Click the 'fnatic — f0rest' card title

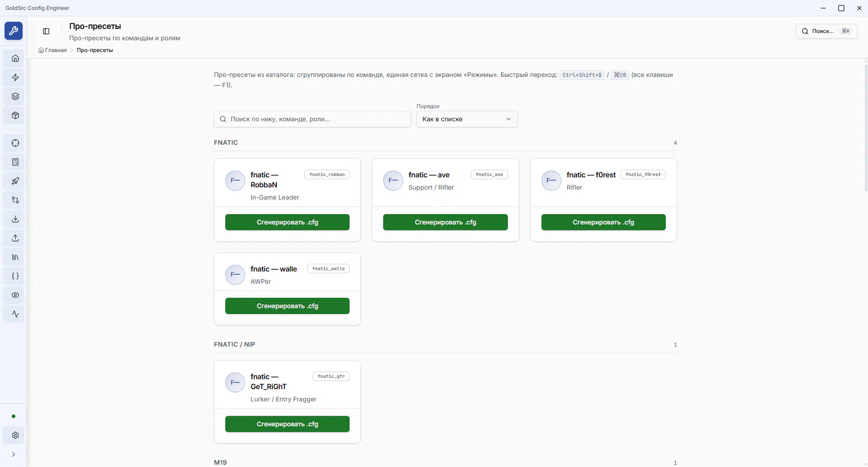coord(591,175)
